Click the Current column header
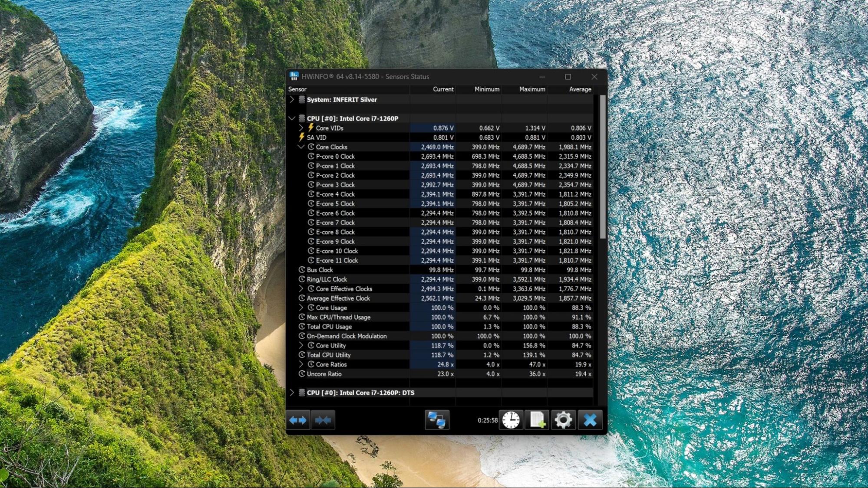This screenshot has width=868, height=488. (x=442, y=89)
